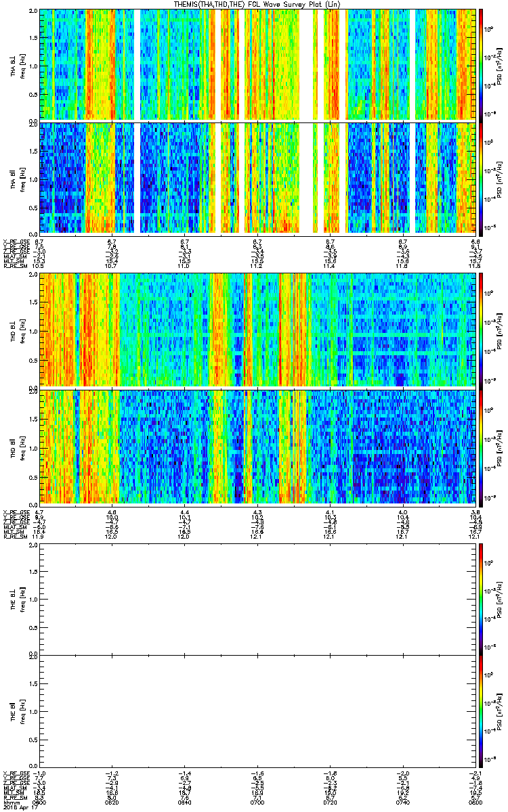Click X_RE_GSE value 3.8 under THD panels
The width and height of the screenshot is (508, 812).
pos(475,512)
